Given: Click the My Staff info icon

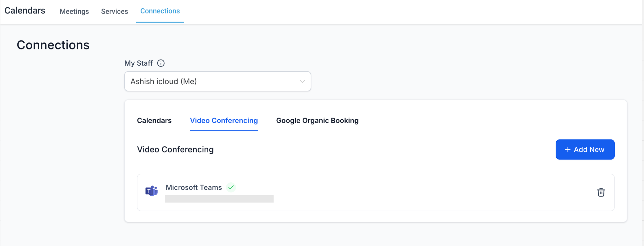Looking at the screenshot, I should (x=161, y=63).
